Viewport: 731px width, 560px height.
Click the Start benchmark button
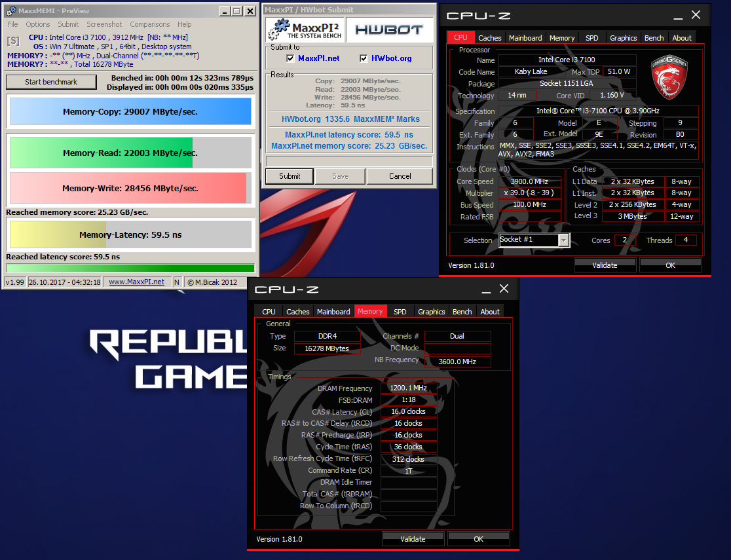(51, 82)
